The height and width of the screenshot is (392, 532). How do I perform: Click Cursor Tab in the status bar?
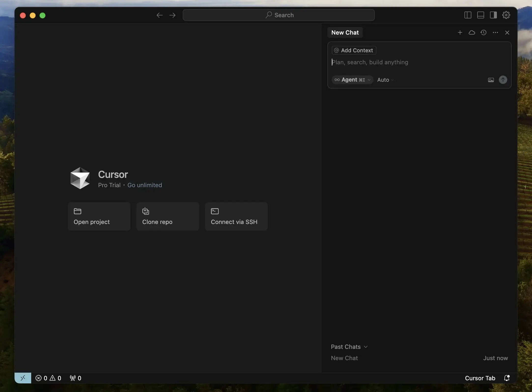point(480,378)
